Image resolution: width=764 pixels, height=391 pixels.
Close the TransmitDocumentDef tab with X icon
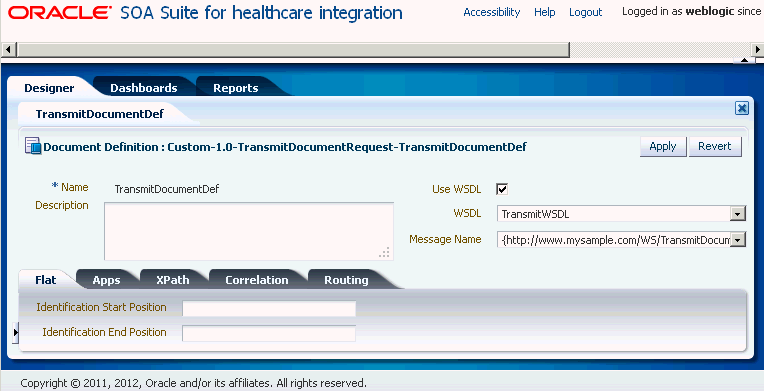tap(742, 108)
